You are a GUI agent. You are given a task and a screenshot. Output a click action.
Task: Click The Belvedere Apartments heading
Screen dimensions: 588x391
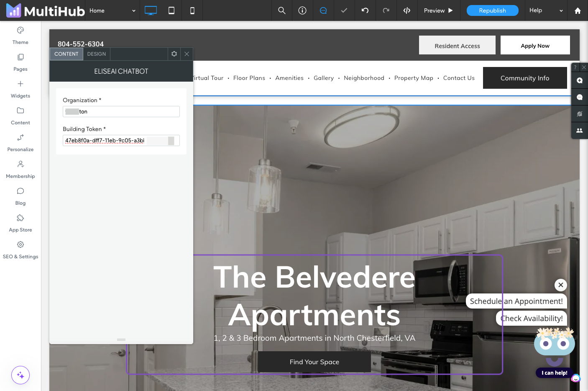pos(314,296)
